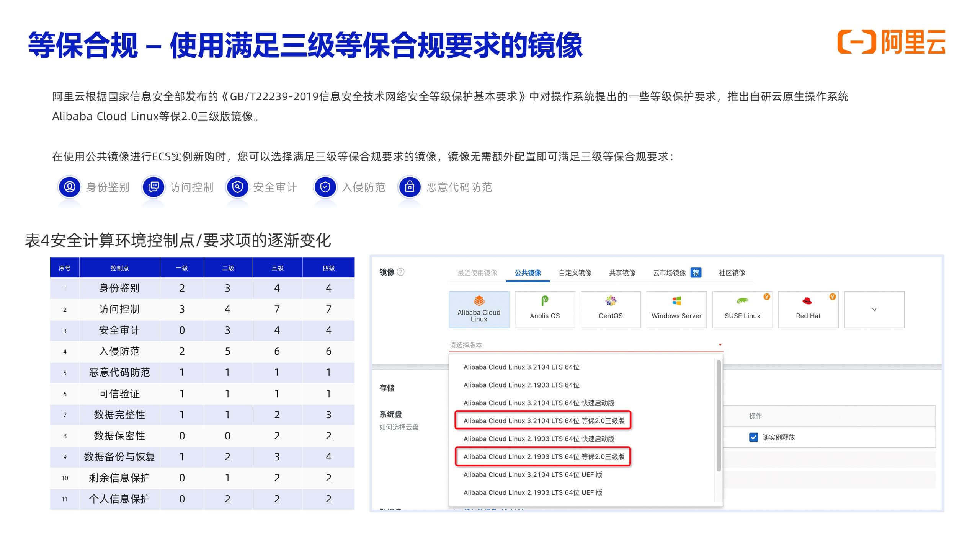
Task: Click the 二级 table column header
Action: coord(228,268)
